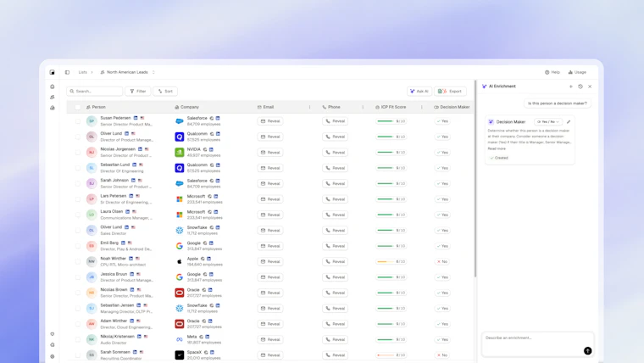Send the enrichment prompt with the arrow button
The height and width of the screenshot is (363, 644).
pos(588,350)
